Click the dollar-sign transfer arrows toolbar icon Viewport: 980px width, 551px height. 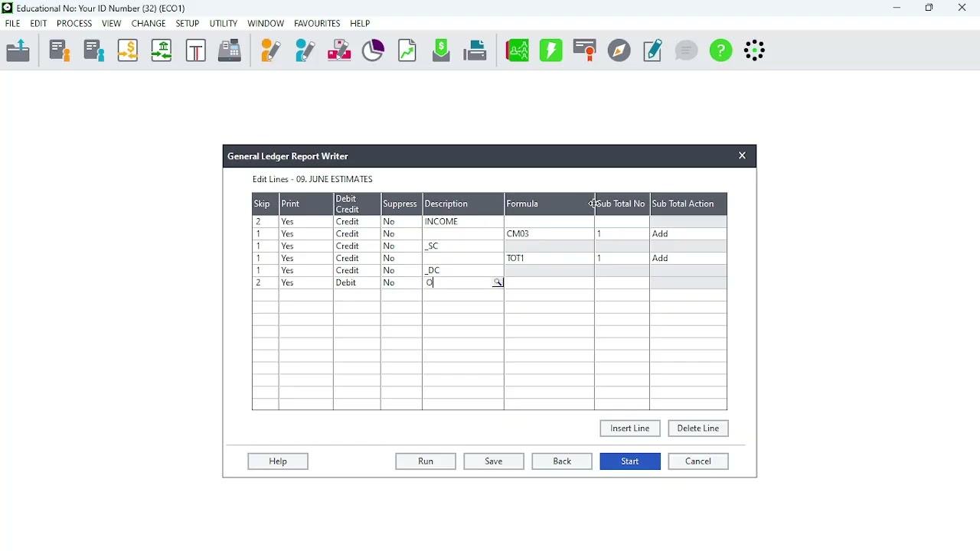[x=128, y=51]
